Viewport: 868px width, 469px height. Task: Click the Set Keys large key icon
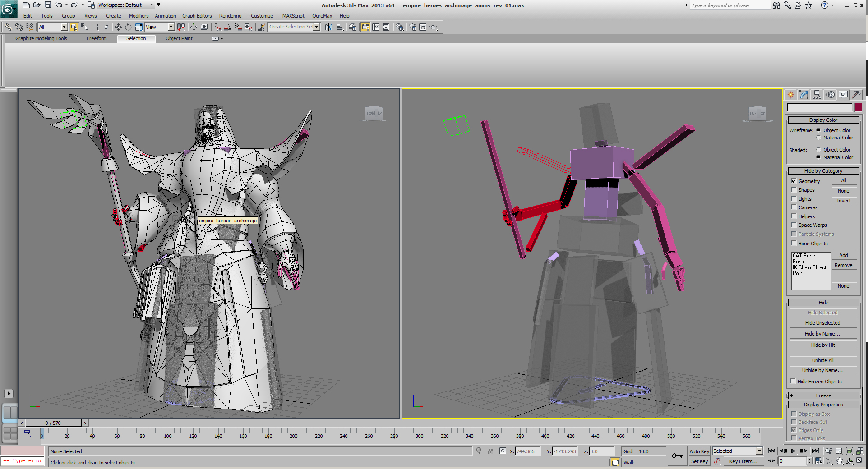(677, 456)
